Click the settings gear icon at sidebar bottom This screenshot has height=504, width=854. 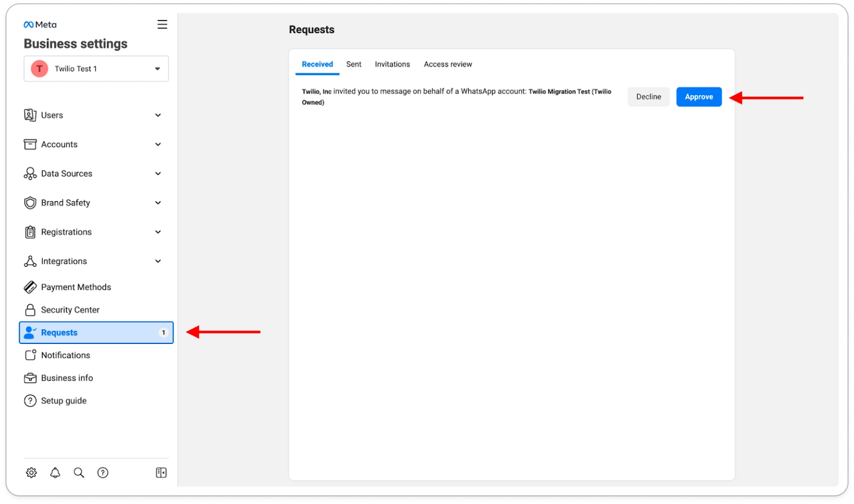[x=31, y=473]
